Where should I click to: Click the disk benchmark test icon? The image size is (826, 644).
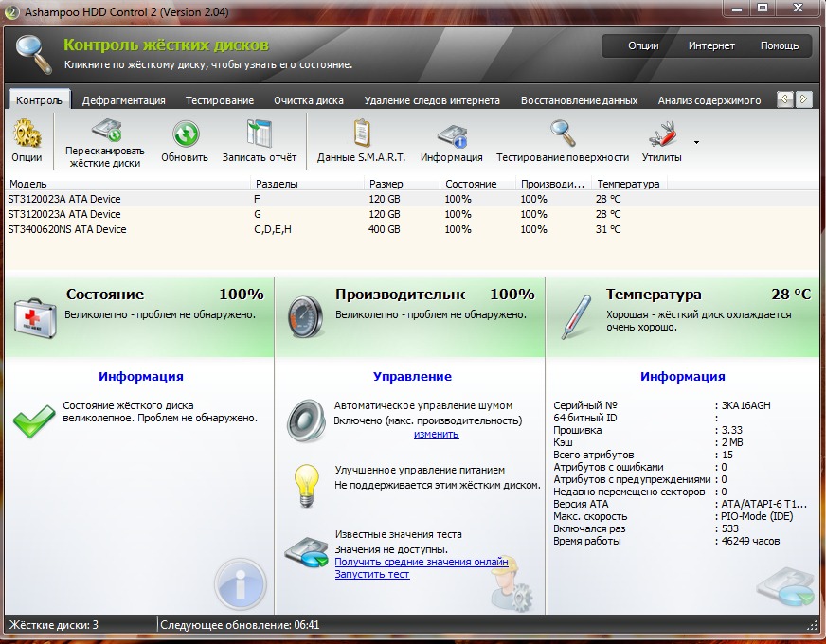pos(307,552)
